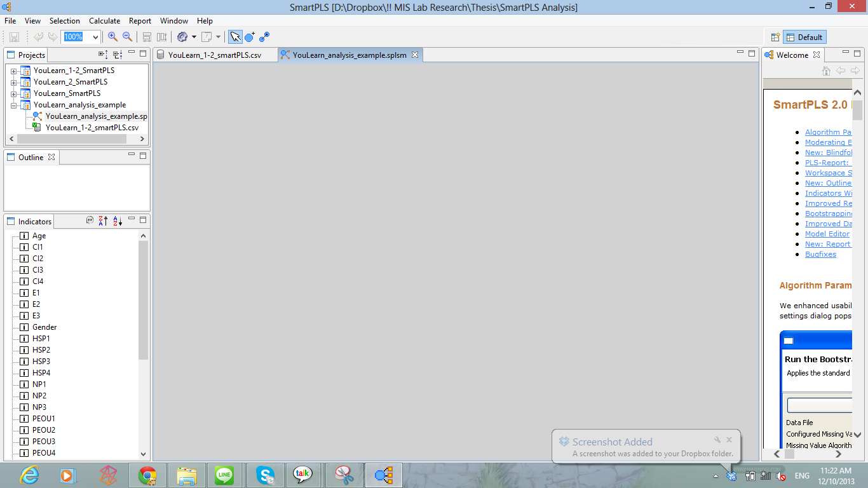Screen dimensions: 868x488
Task: Click the Zoom Out magnifier icon
Action: [127, 37]
